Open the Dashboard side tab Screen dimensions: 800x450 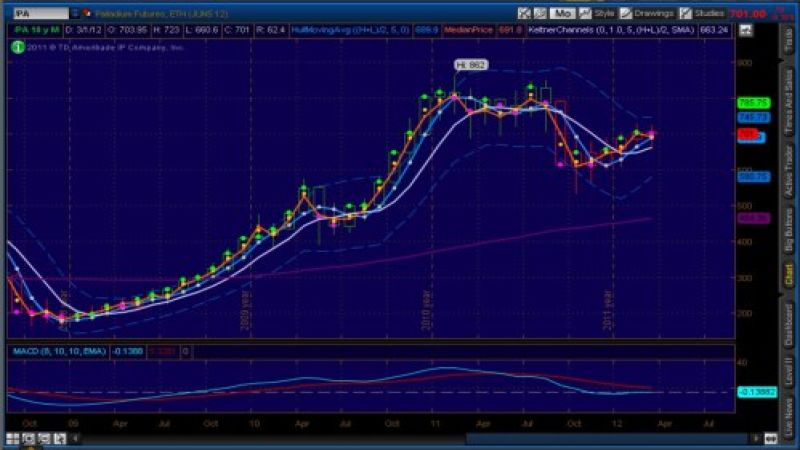pos(789,324)
